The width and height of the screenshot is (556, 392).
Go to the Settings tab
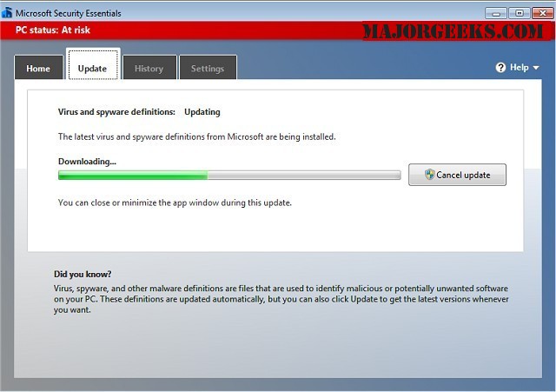coord(208,68)
